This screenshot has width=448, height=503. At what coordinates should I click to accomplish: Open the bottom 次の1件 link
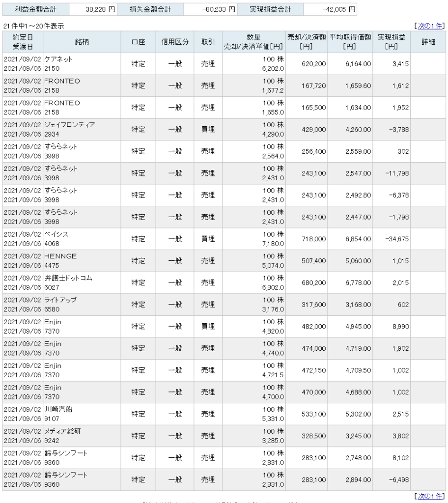(430, 496)
